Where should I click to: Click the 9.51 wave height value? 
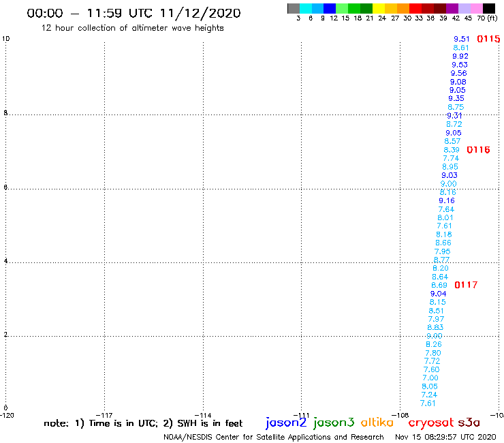(462, 39)
